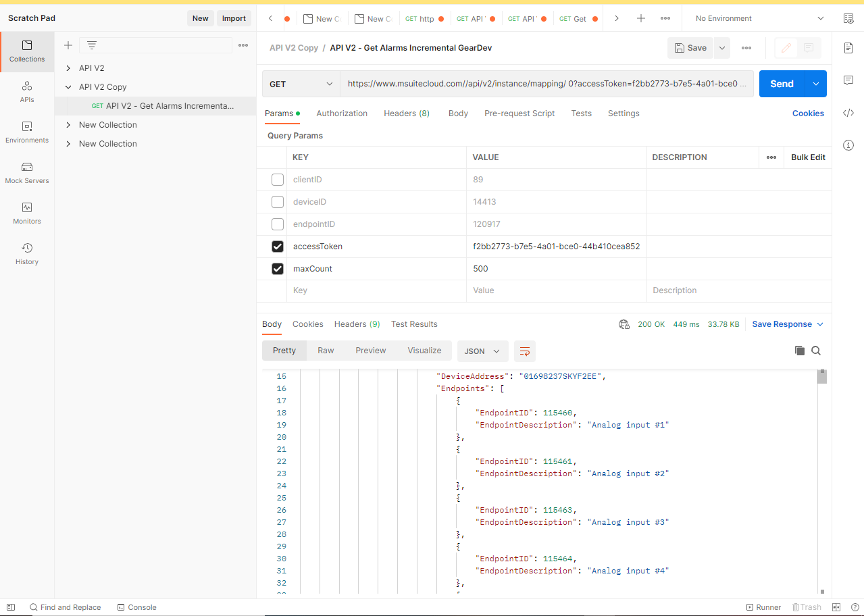Click the search response icon
Image resolution: width=864 pixels, height=616 pixels.
tap(816, 351)
